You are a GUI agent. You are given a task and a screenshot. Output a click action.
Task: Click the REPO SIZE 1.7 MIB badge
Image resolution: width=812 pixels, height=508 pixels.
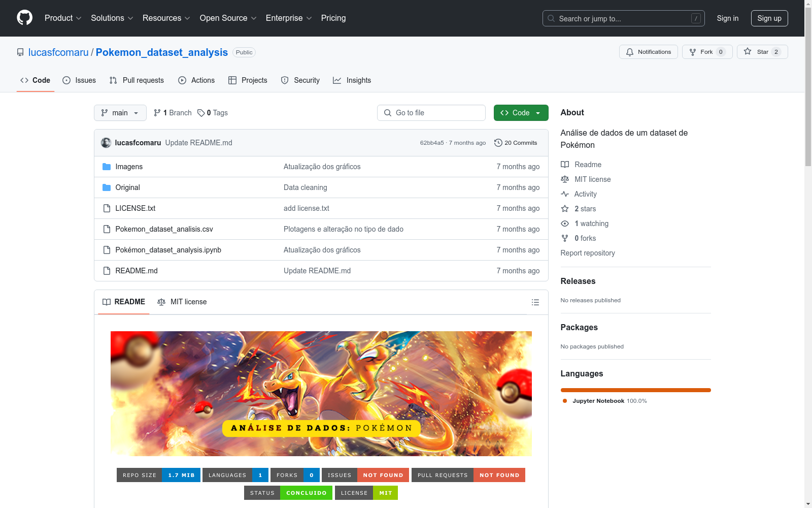tap(159, 475)
